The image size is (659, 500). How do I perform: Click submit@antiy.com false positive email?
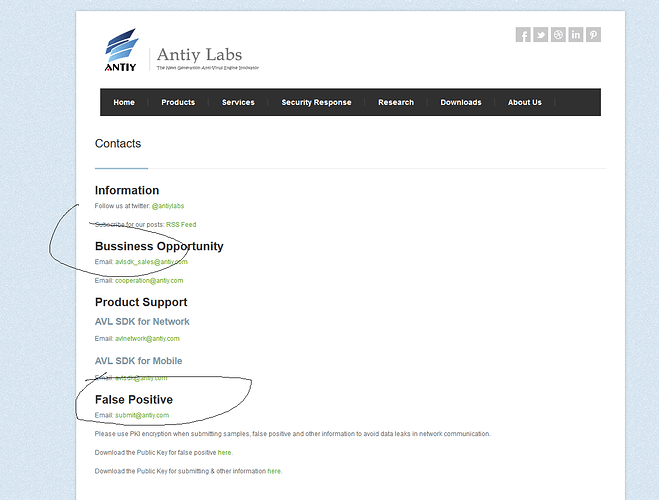click(x=142, y=415)
